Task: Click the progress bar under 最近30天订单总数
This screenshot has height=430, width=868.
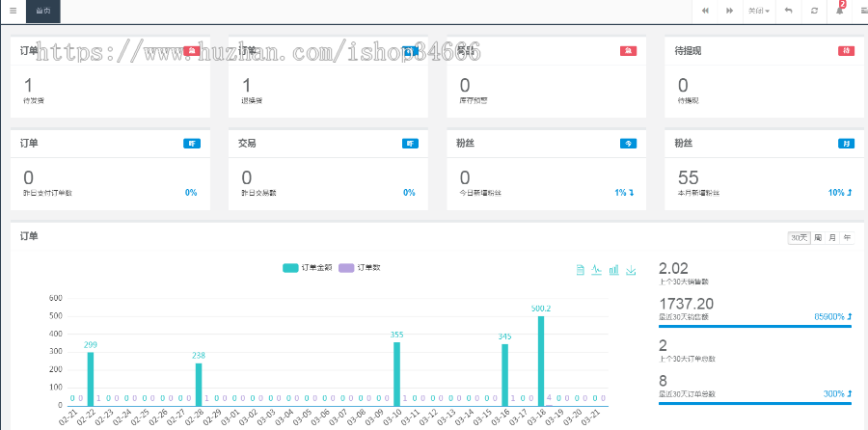Action: (x=755, y=403)
